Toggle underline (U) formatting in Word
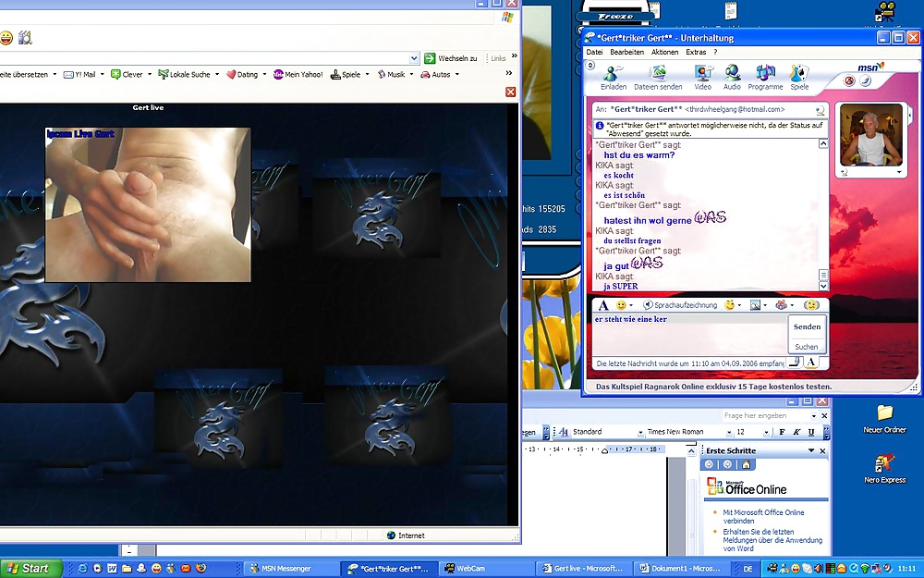The width and height of the screenshot is (924, 578). 811,432
